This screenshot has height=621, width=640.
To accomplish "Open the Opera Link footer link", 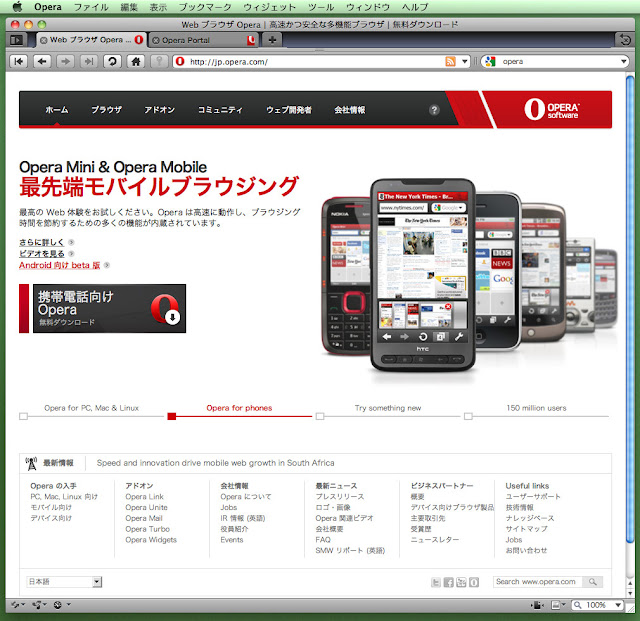I will coord(144,496).
